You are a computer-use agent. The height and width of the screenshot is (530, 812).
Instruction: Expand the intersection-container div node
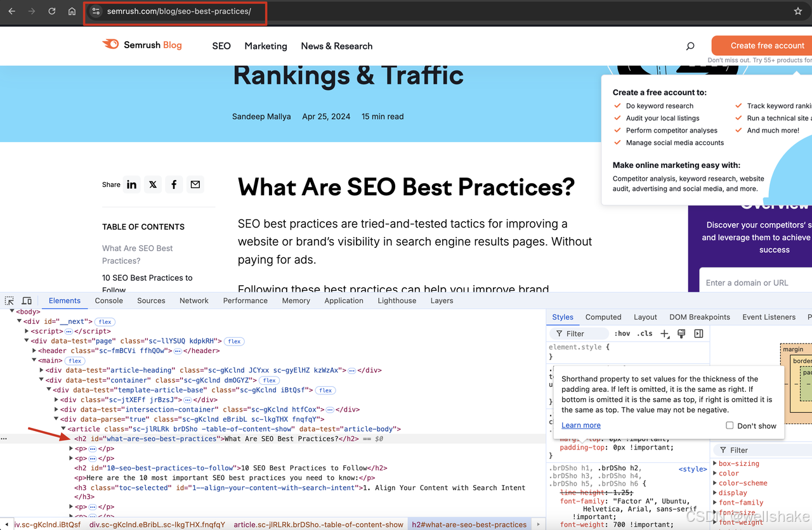56,410
